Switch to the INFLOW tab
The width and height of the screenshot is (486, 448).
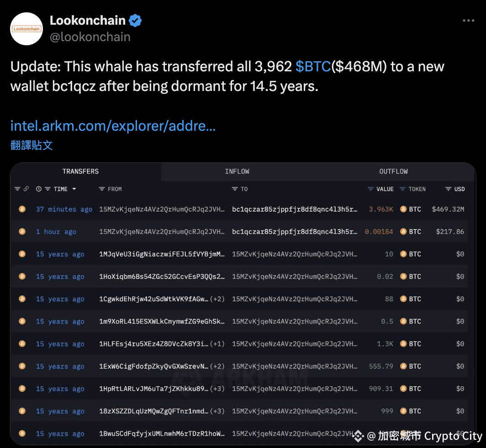pyautogui.click(x=237, y=171)
